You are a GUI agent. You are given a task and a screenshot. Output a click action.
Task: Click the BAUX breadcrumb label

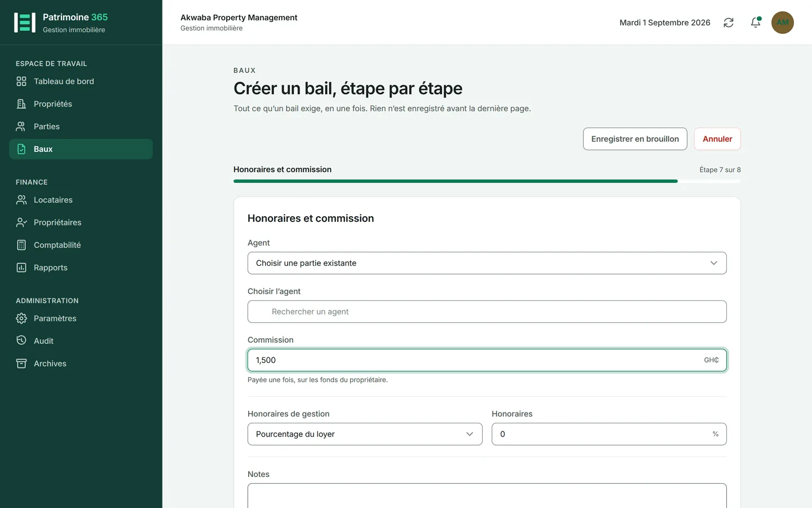point(245,71)
